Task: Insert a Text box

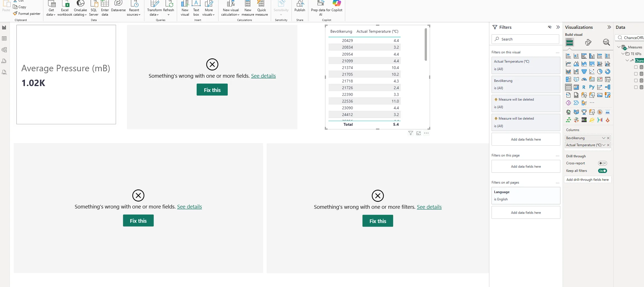Action: [x=196, y=8]
